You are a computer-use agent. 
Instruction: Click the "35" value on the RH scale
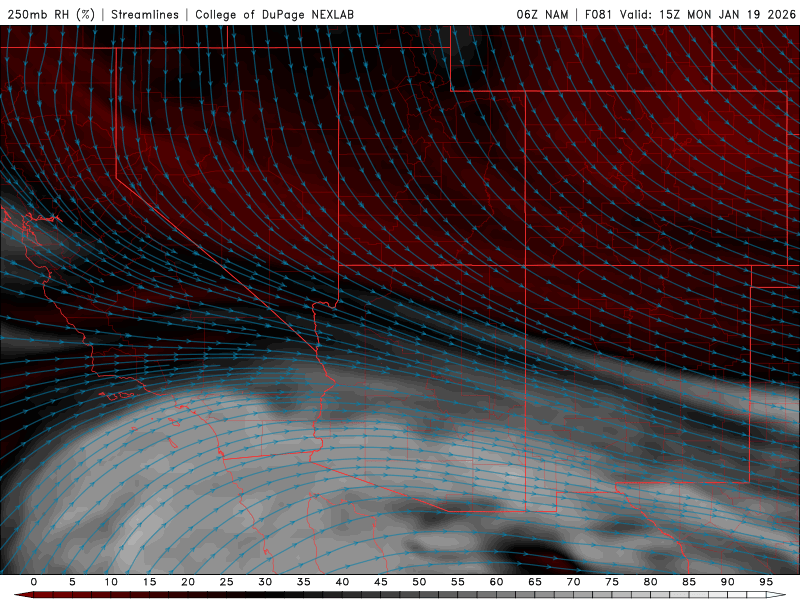[304, 582]
